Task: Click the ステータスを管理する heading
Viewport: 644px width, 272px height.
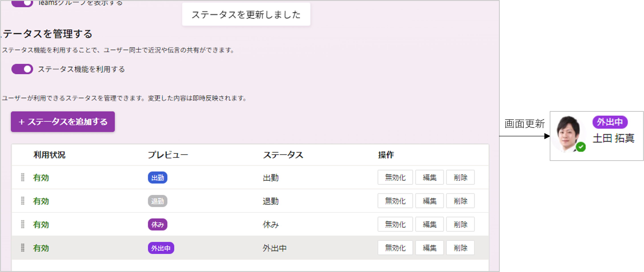Action: click(47, 34)
